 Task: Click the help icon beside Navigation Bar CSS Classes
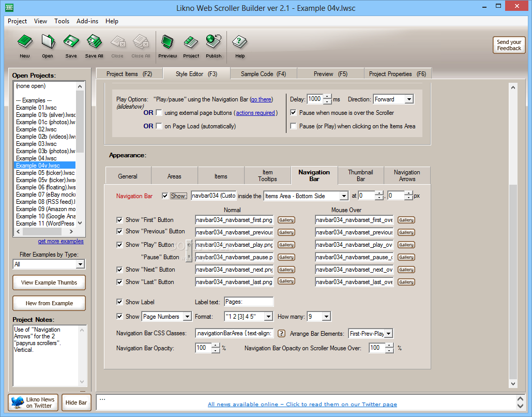point(281,334)
